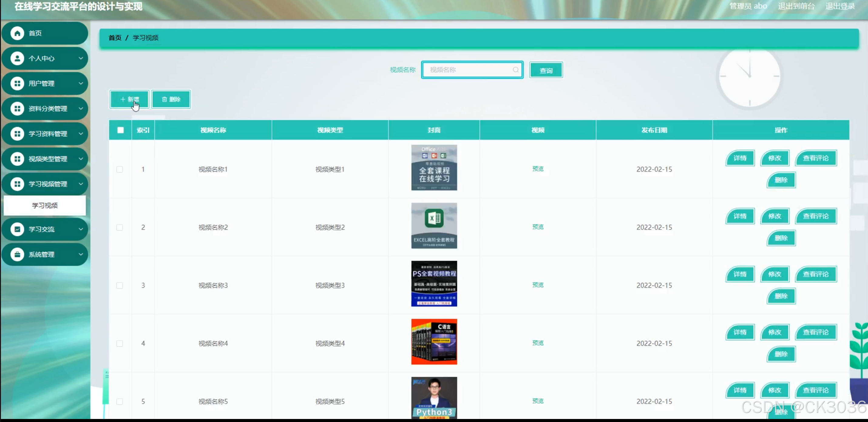
Task: Expand the 资料分类管理 chevron
Action: pos(81,109)
